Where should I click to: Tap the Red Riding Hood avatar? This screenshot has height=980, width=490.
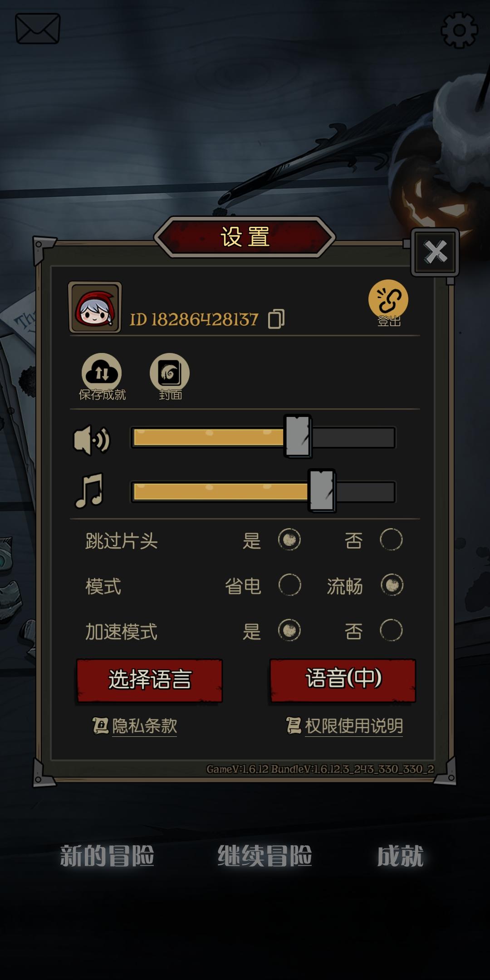95,307
